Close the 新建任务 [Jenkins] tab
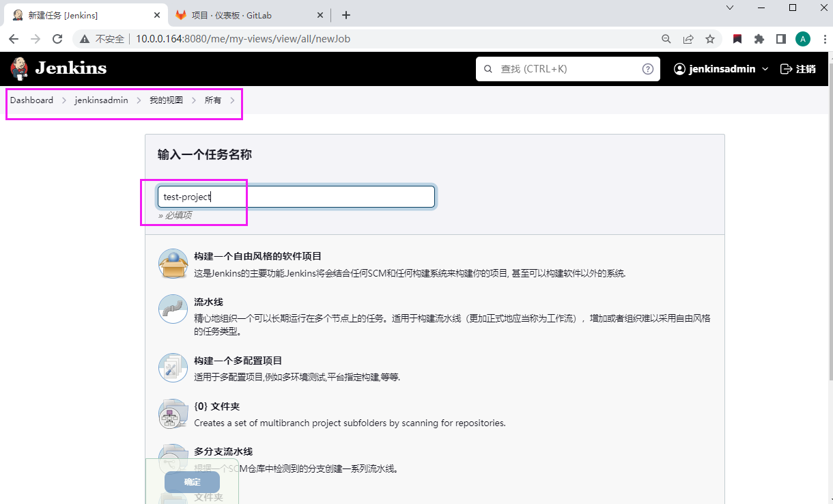The width and height of the screenshot is (833, 504). coord(157,15)
